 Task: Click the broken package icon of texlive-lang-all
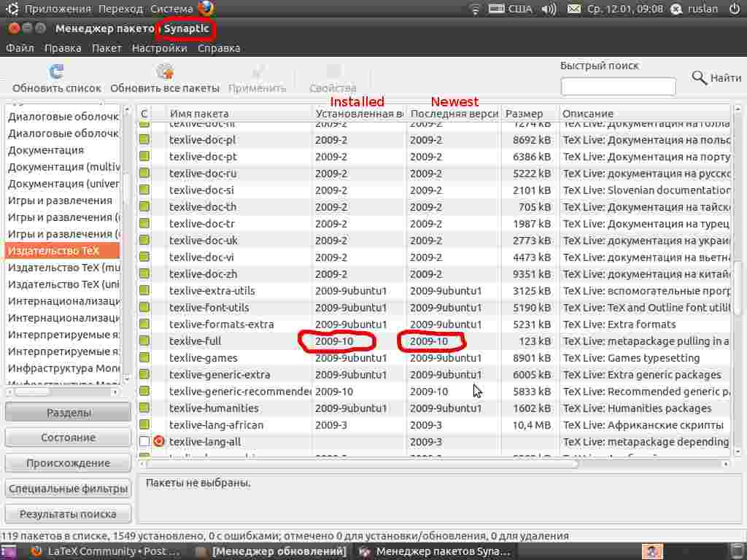(158, 441)
